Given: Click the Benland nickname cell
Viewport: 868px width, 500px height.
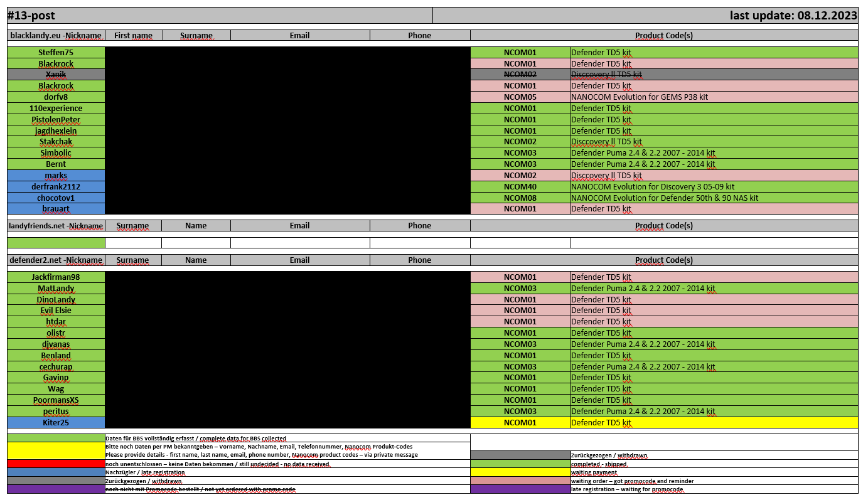Looking at the screenshot, I should pyautogui.click(x=56, y=356).
